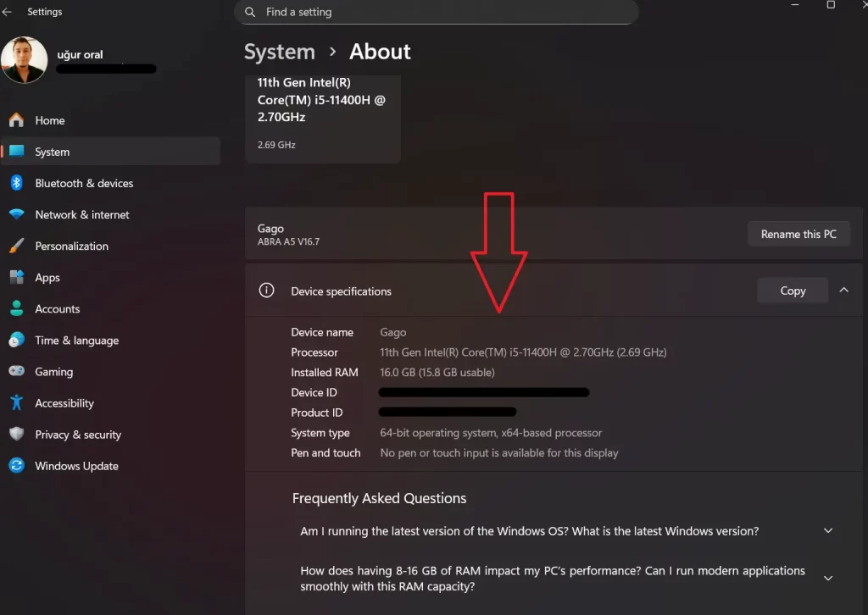Select Time & language settings

click(75, 340)
